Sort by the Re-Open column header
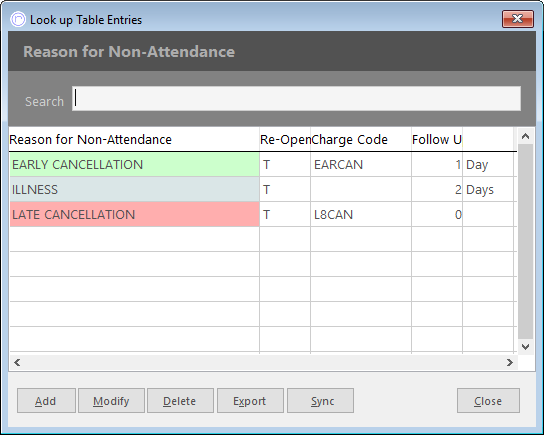544x435 pixels. click(285, 139)
